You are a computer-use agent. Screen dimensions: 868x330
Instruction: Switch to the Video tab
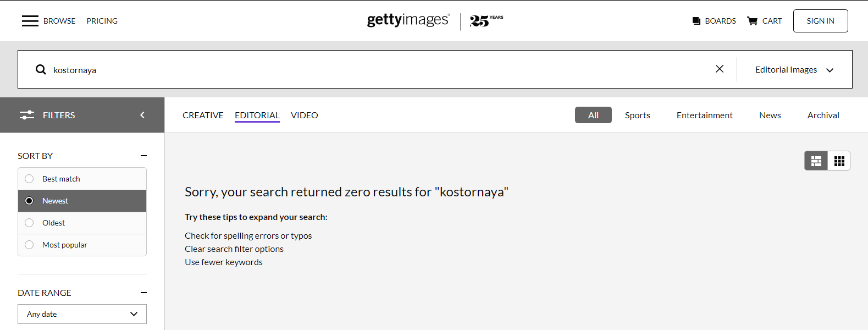(x=304, y=115)
